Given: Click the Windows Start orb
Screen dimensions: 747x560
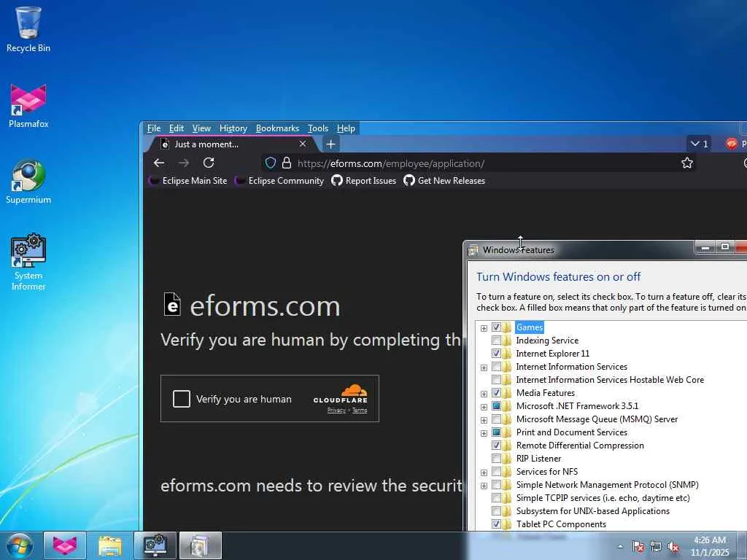Looking at the screenshot, I should pyautogui.click(x=20, y=545).
